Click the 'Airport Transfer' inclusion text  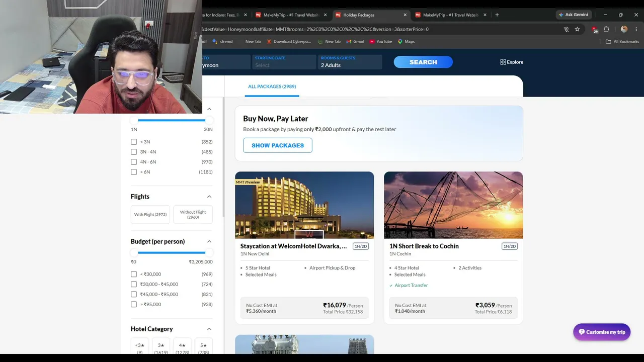[x=411, y=286]
